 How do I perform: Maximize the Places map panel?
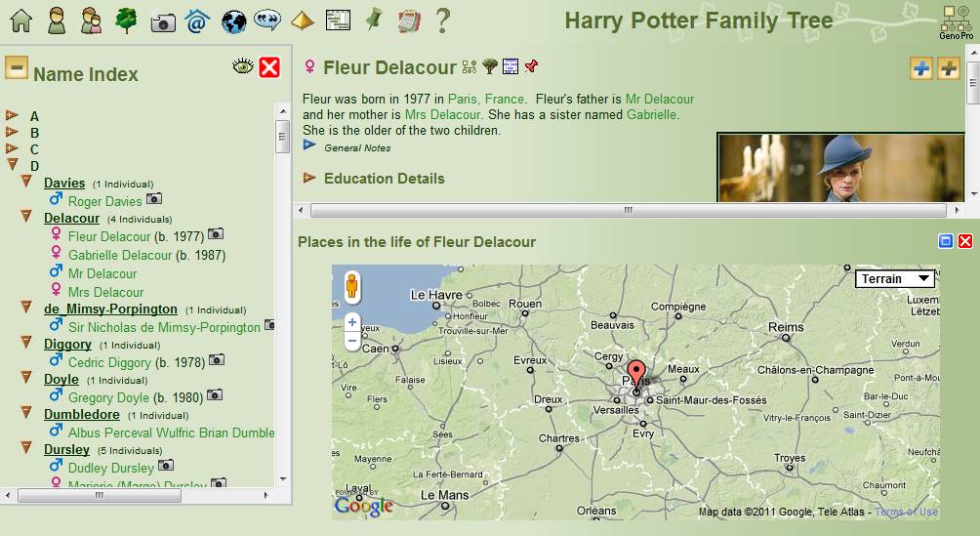tap(946, 241)
